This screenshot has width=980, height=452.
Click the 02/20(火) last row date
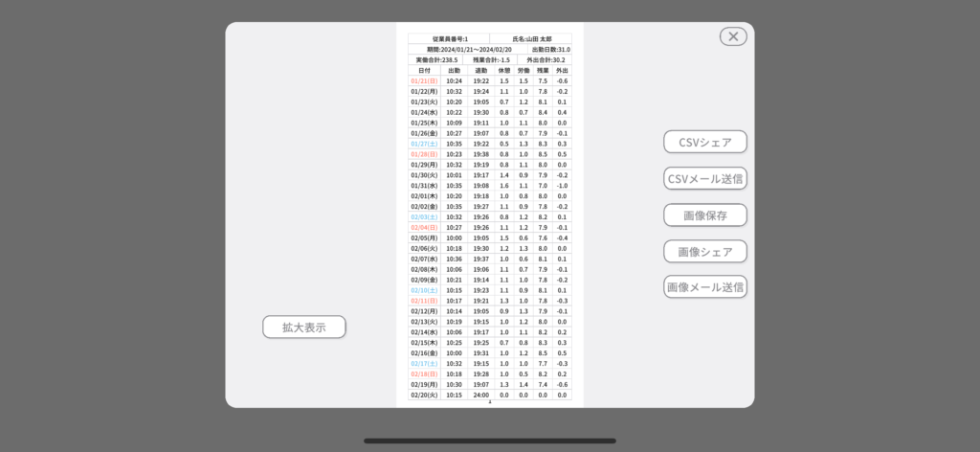coord(424,395)
